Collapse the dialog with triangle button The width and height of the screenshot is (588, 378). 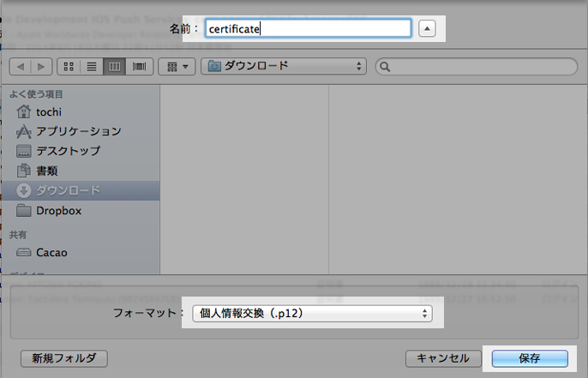427,28
